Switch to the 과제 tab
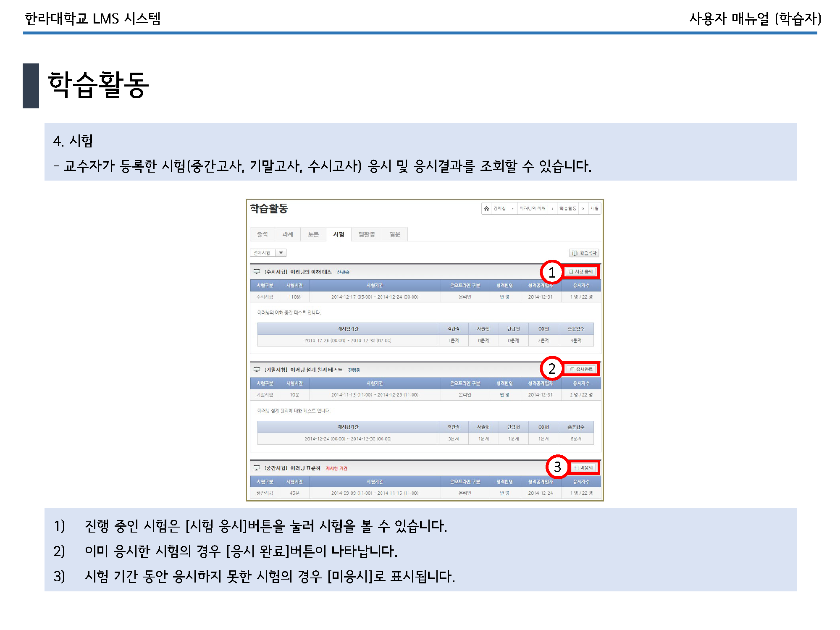The image size is (840, 630). tap(288, 234)
